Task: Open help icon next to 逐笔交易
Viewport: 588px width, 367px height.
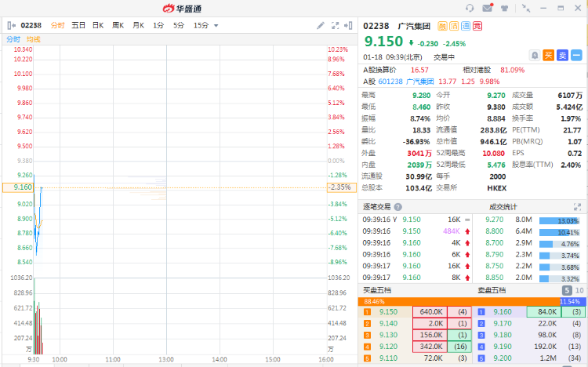Action: [396, 207]
